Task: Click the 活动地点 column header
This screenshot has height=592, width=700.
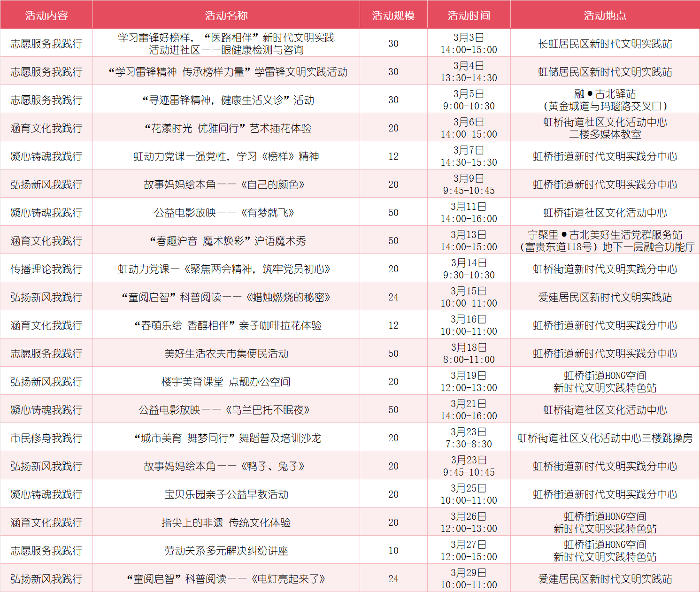Action: coord(605,15)
